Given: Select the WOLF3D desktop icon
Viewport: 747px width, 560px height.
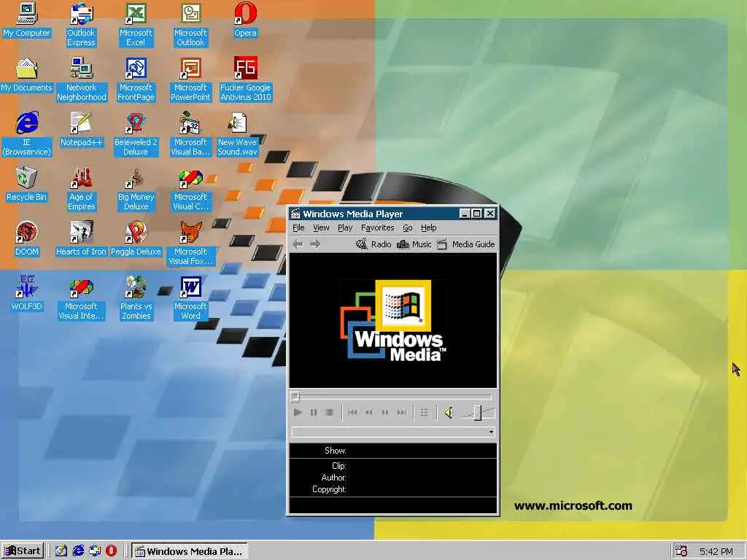Looking at the screenshot, I should pyautogui.click(x=26, y=294).
